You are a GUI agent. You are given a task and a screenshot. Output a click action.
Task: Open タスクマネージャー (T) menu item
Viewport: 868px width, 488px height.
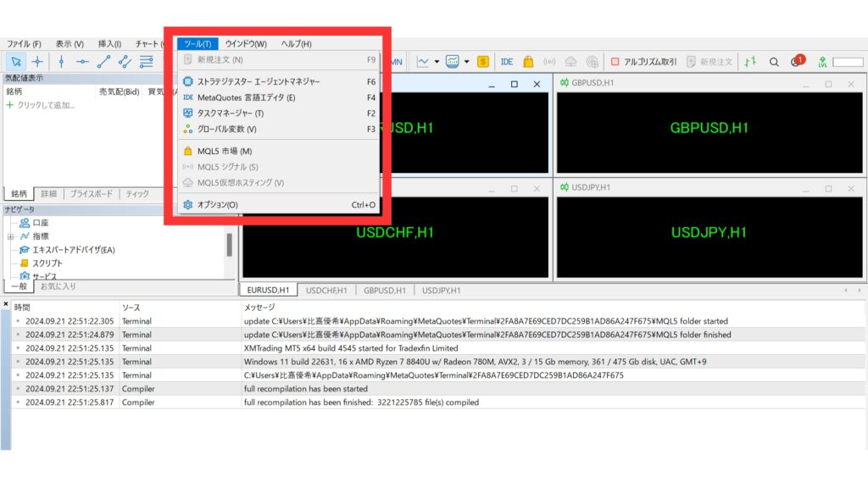coord(230,114)
